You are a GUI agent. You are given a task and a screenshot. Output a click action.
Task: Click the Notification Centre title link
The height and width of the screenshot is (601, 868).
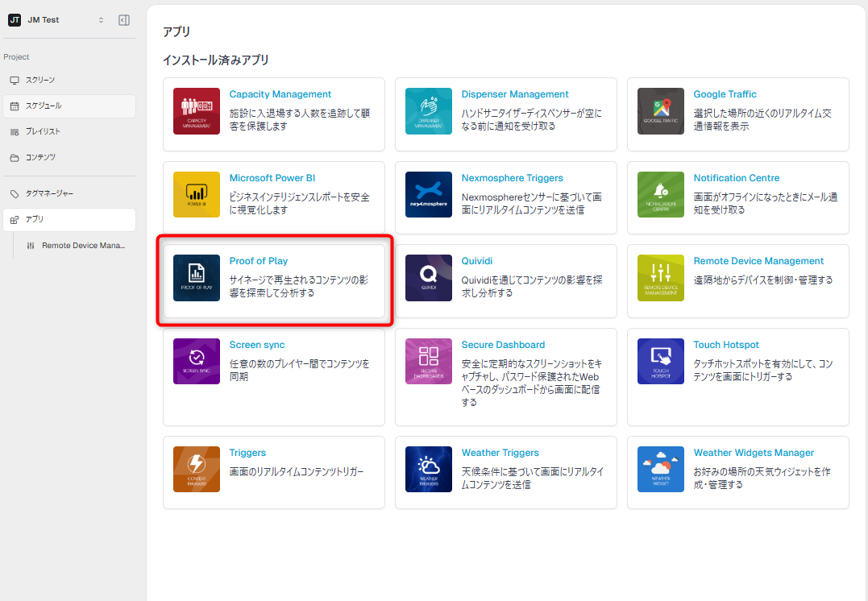(x=737, y=178)
